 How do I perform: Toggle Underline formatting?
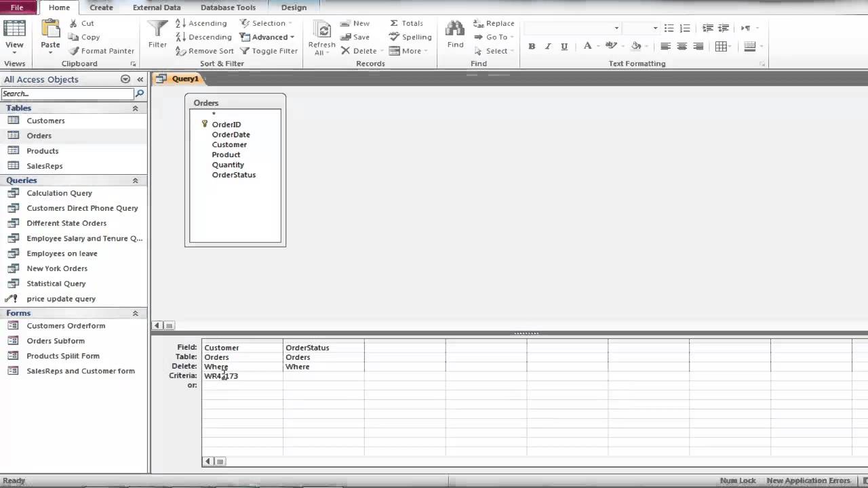pyautogui.click(x=565, y=47)
